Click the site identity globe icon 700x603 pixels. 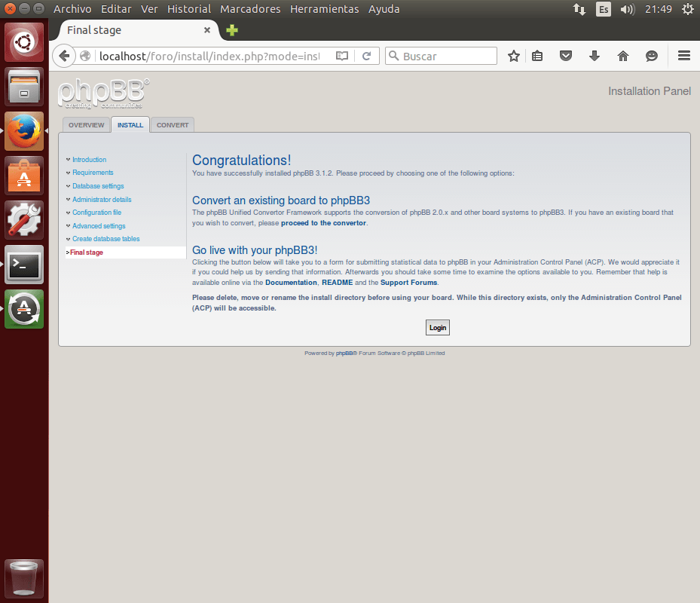point(85,57)
